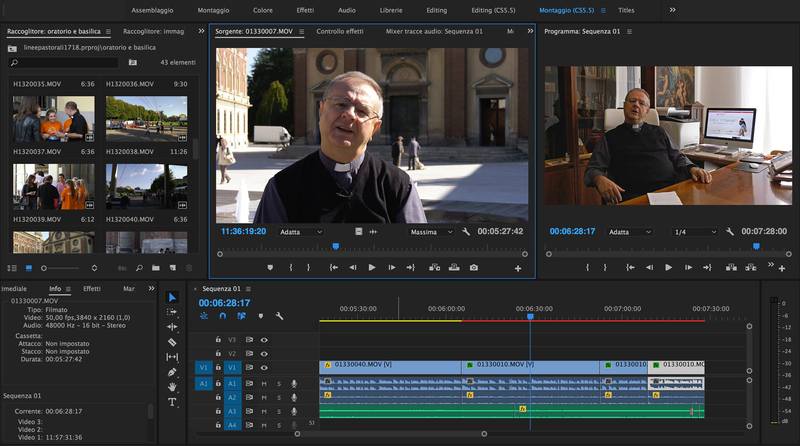The height and width of the screenshot is (446, 800).
Task: Select the Razor tool in the tools panel
Action: (172, 342)
